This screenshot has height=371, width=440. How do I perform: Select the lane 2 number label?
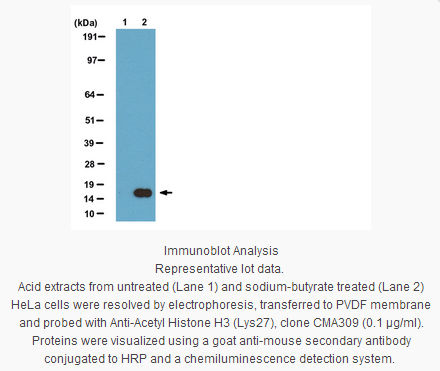tap(144, 22)
